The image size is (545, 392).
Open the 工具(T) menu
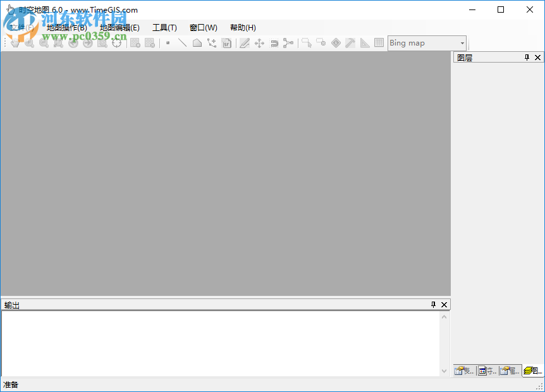coord(164,27)
